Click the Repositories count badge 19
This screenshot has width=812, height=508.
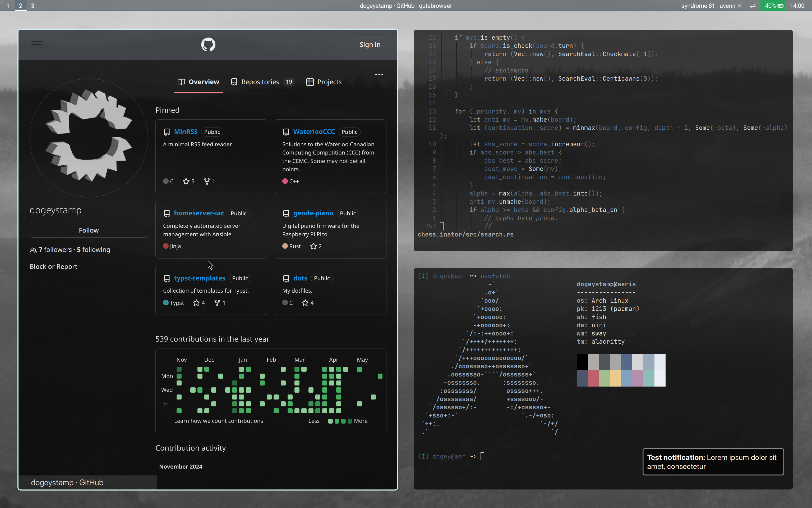289,82
